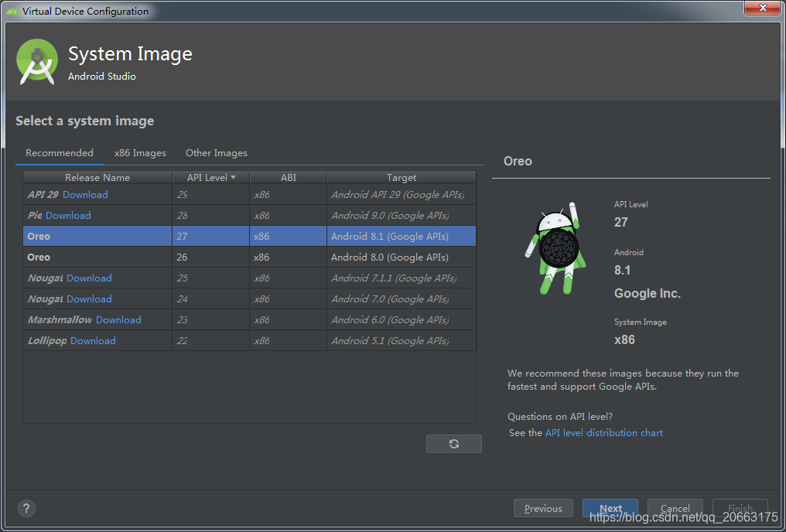Click the Marshmallow release name text
Image resolution: width=786 pixels, height=532 pixels.
click(x=60, y=319)
